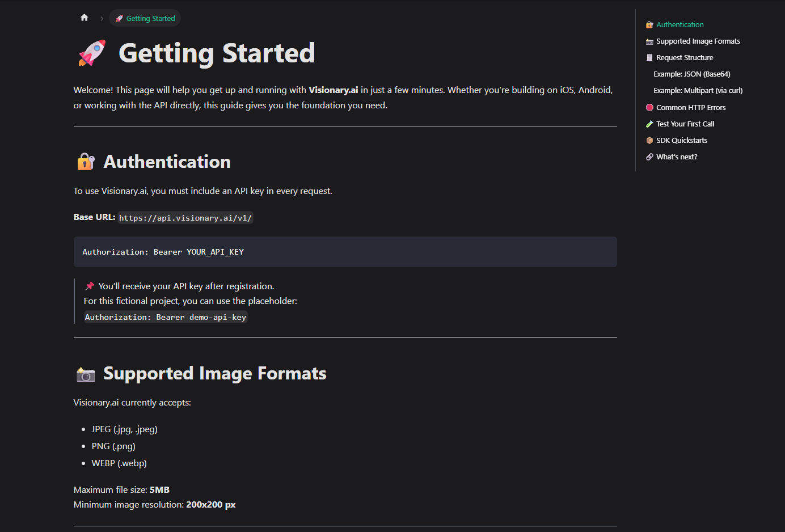Click the camera icon in sidebar navigation
The image size is (785, 532).
tap(649, 41)
